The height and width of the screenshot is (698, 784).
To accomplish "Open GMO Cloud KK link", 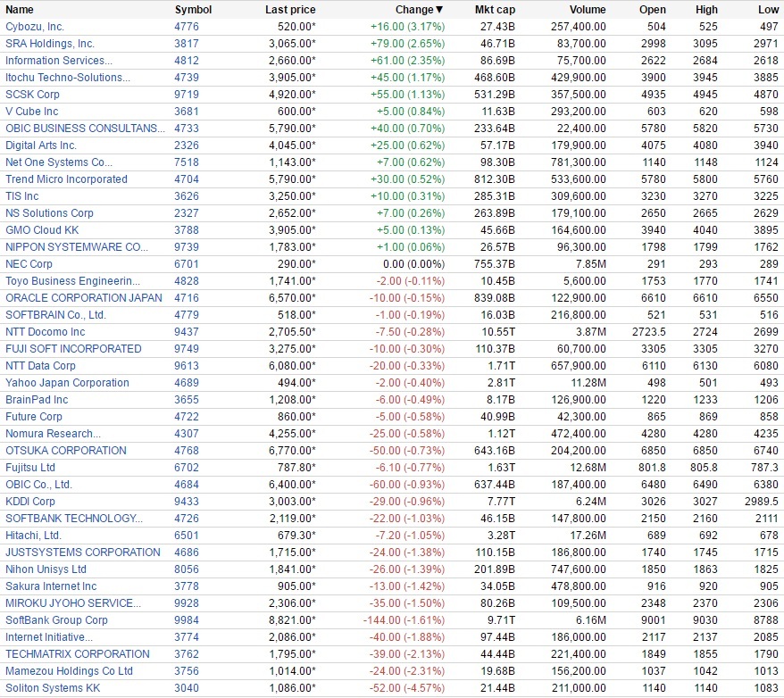I will point(42,230).
